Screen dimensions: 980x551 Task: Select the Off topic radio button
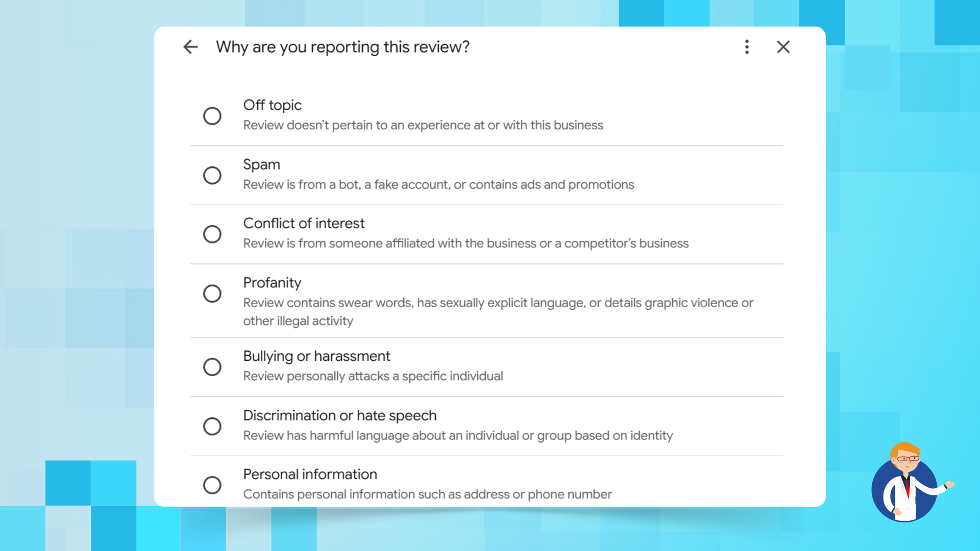pyautogui.click(x=212, y=116)
